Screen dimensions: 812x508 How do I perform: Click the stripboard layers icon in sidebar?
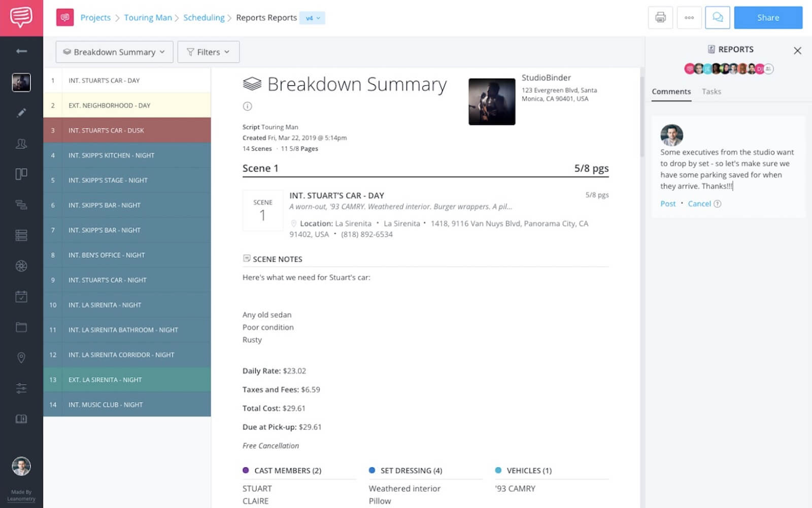tap(21, 174)
